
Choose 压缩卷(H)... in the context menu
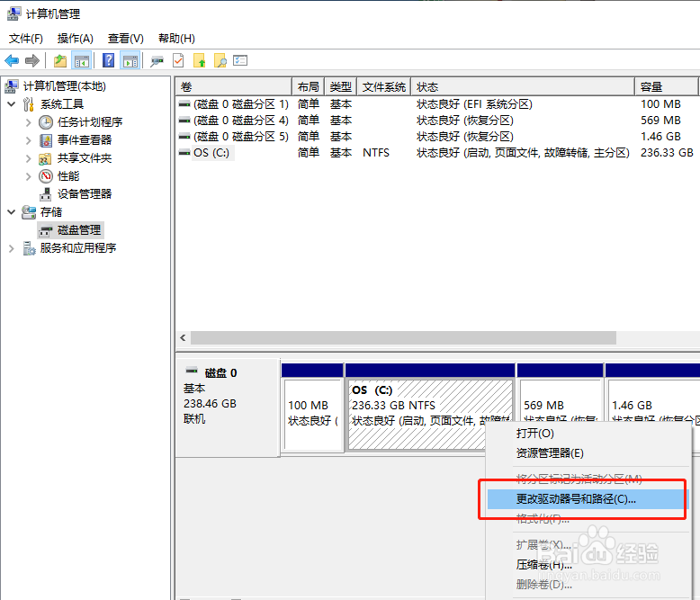pyautogui.click(x=588, y=565)
